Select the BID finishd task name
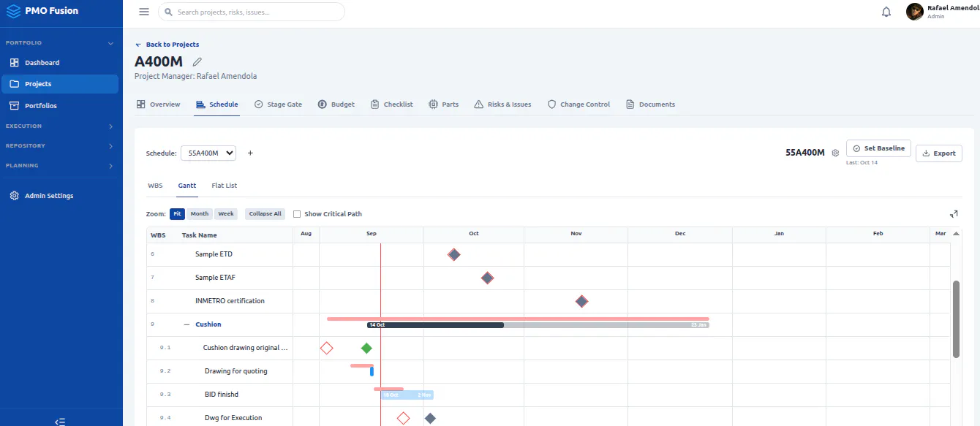This screenshot has height=426, width=980. [x=222, y=395]
